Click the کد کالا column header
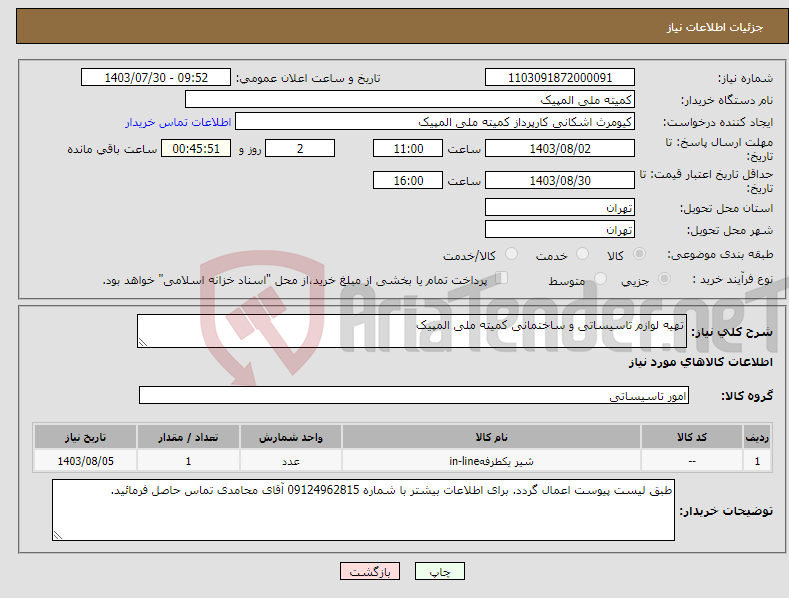Screen dimensions: 789x598 click(692, 437)
